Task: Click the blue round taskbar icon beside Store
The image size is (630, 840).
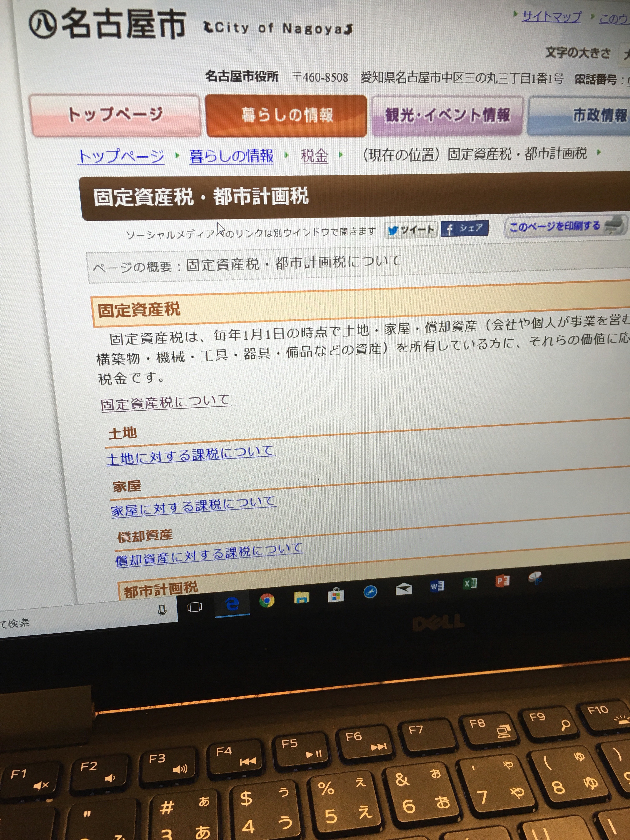Action: [370, 592]
